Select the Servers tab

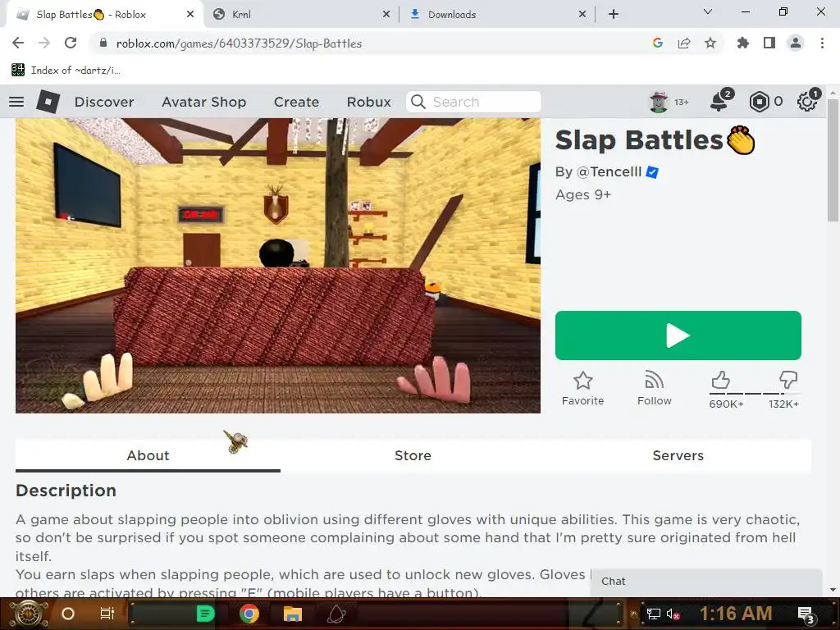click(x=678, y=455)
